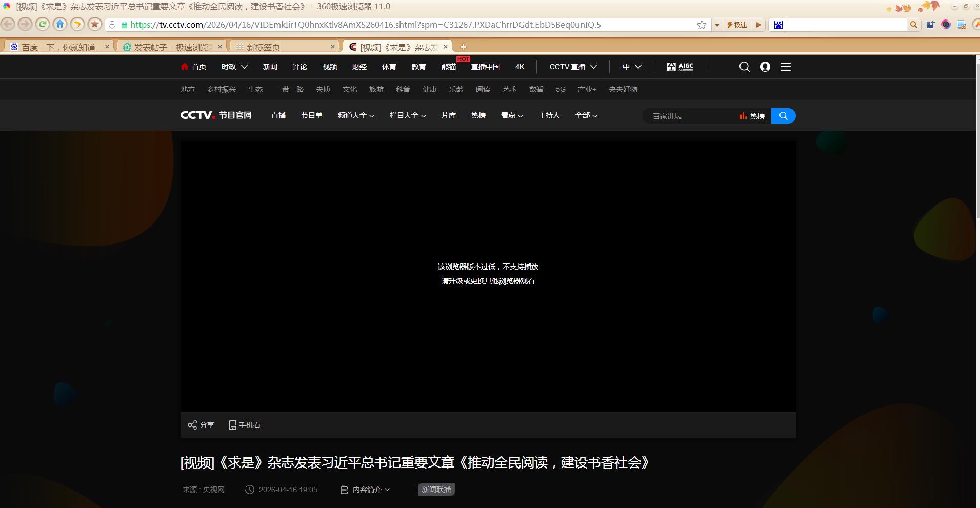Click the CCTV 节目官网 logo
Screen dimensions: 980x508
tap(216, 115)
